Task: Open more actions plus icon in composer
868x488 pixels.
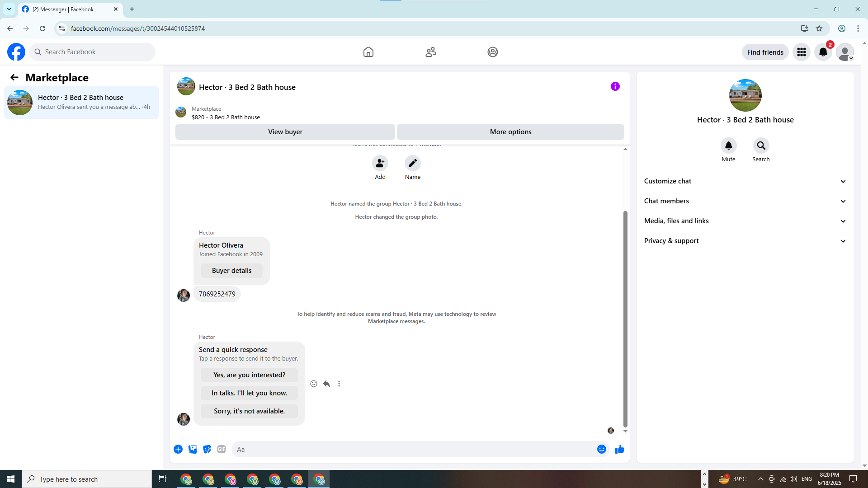Action: coord(178,449)
